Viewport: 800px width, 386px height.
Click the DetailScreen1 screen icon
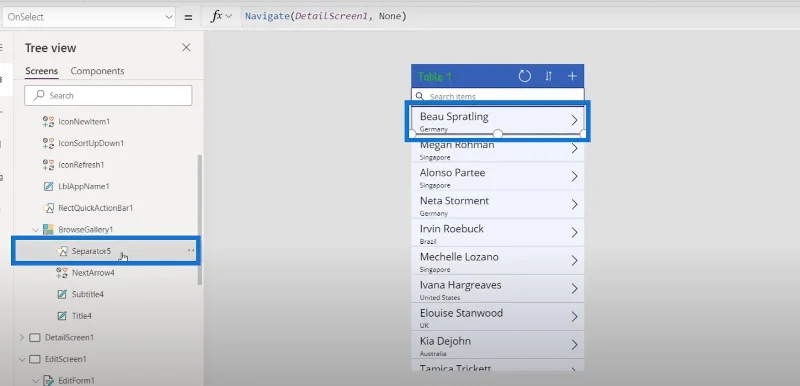point(35,338)
